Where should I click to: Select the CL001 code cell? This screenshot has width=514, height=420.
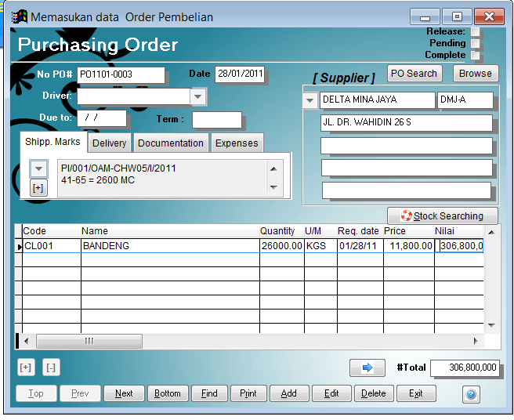tap(52, 246)
